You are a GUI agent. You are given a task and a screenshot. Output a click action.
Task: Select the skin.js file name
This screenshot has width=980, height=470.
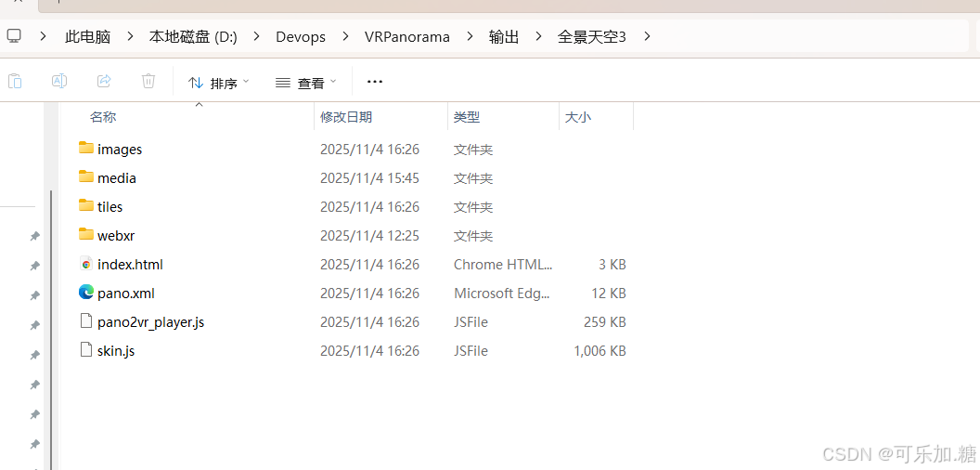(116, 351)
